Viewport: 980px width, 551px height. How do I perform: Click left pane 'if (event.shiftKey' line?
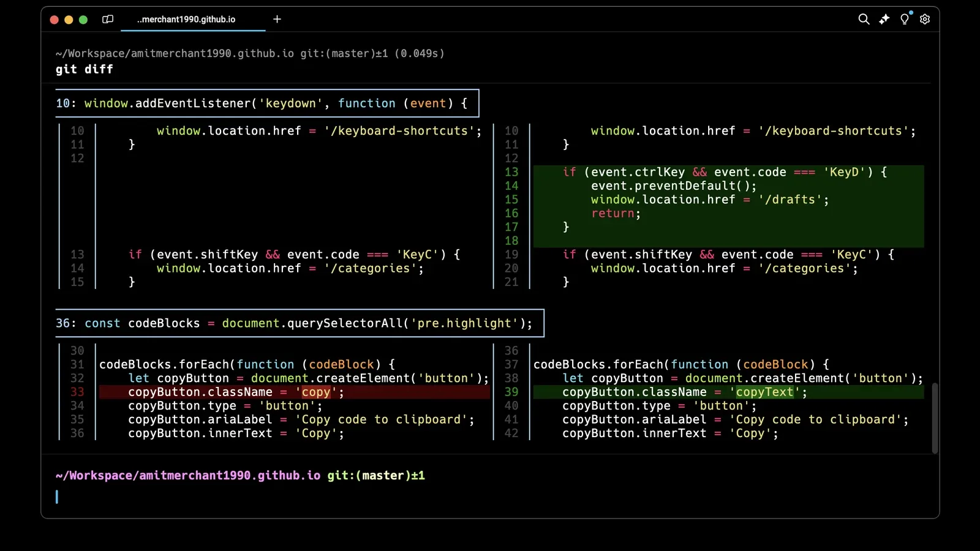(294, 254)
